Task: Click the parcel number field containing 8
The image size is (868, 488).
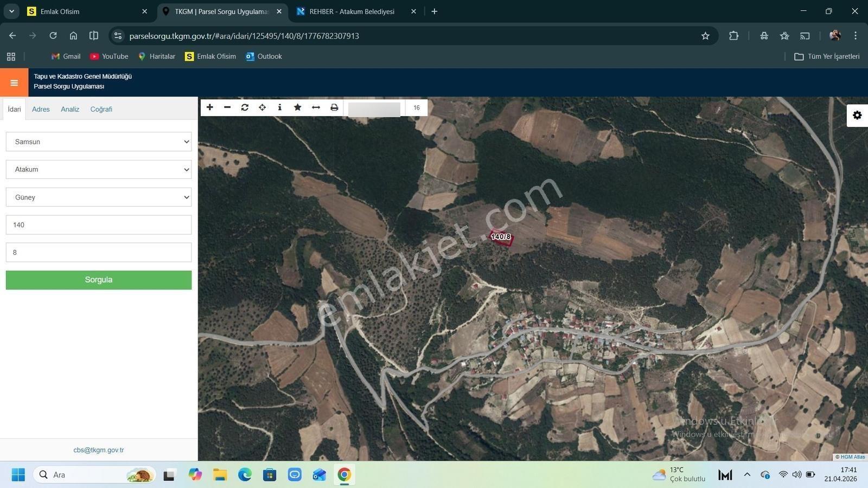Action: [99, 252]
